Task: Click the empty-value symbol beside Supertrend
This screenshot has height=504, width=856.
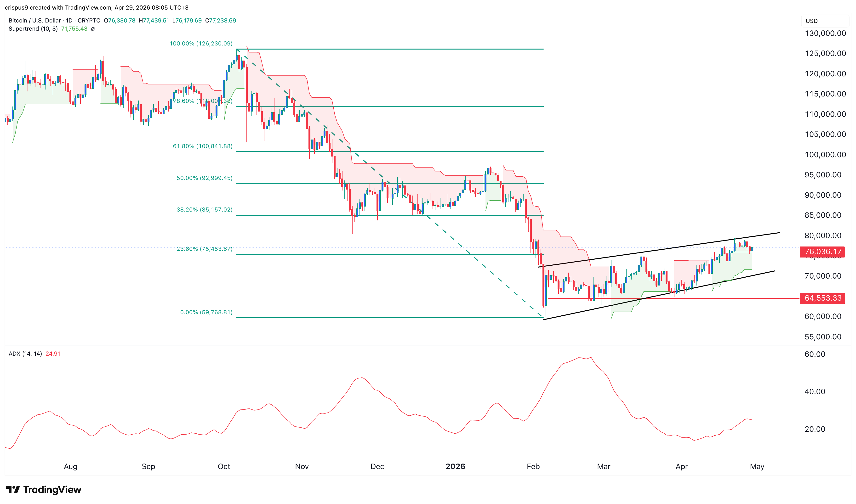Action: (x=93, y=29)
